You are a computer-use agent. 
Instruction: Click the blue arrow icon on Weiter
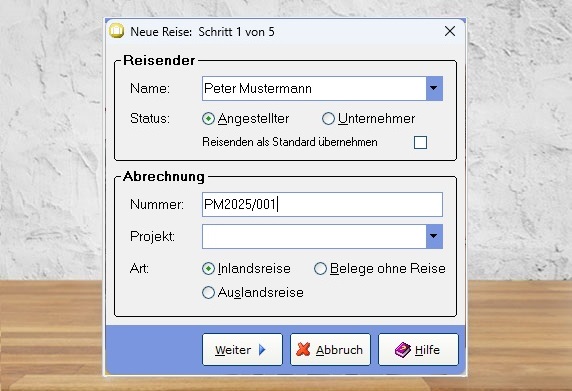[262, 350]
